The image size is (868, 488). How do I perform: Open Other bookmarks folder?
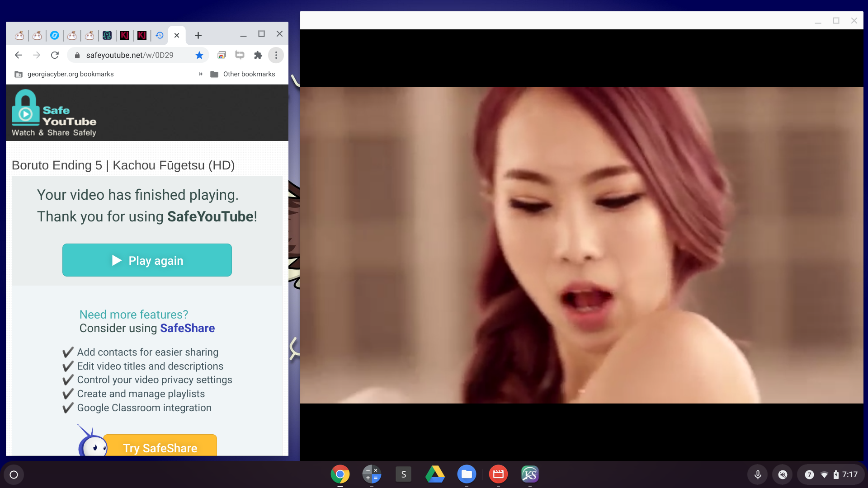tap(243, 74)
